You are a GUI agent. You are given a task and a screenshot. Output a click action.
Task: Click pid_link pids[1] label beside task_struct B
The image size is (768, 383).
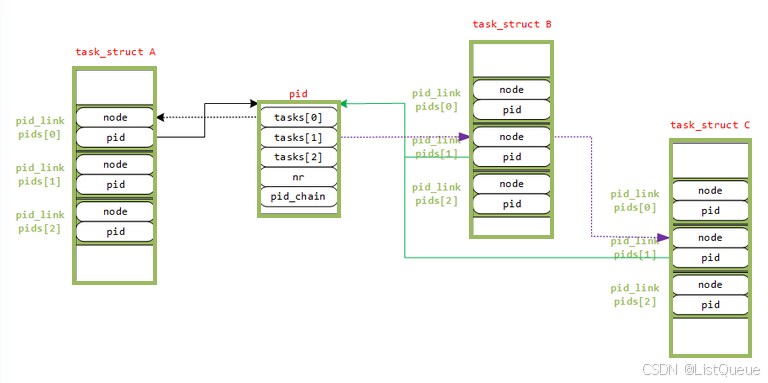point(436,147)
